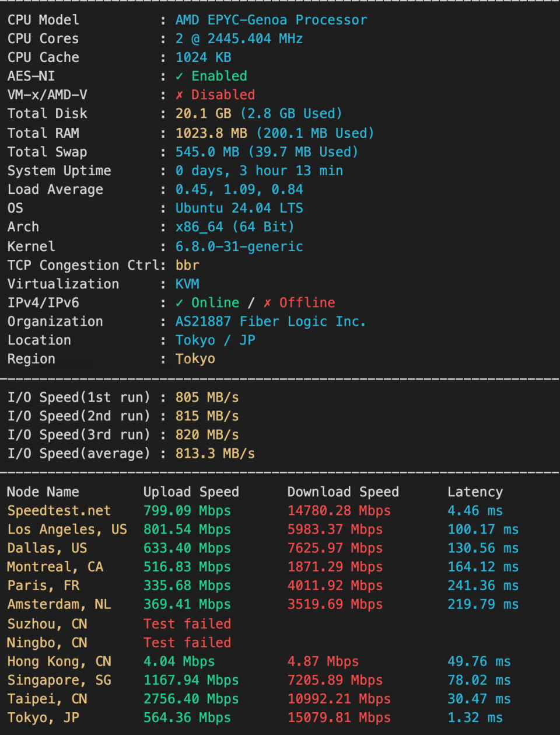Select the "1.32 ms" Tokyo latency
560x735 pixels.
click(475, 717)
